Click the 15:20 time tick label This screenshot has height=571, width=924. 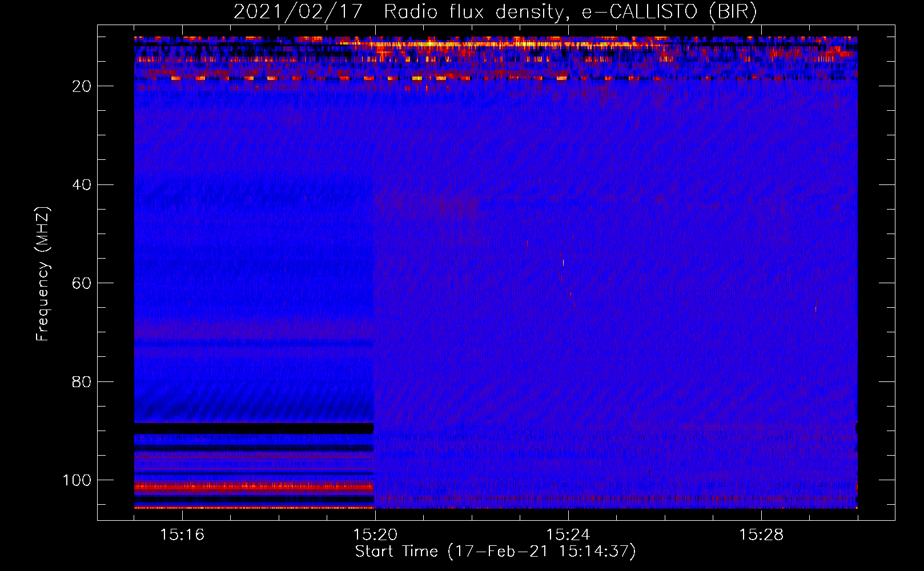(375, 534)
